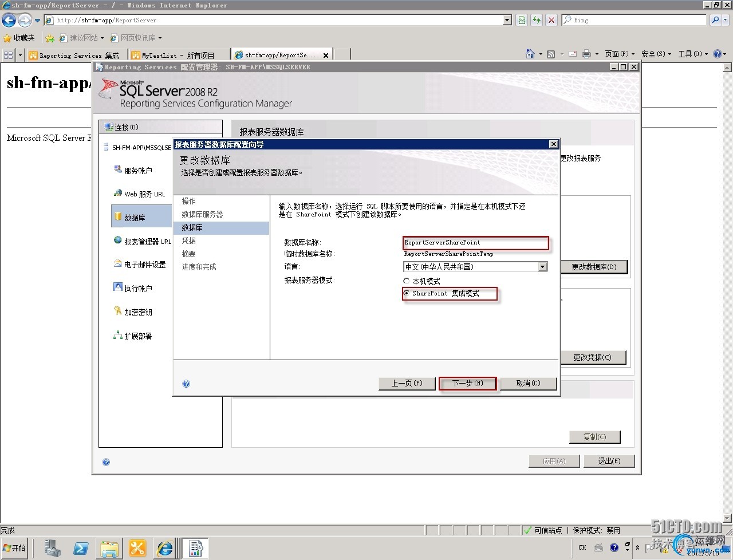Click the 上一页(P) button
This screenshot has height=560, width=733.
[x=407, y=383]
